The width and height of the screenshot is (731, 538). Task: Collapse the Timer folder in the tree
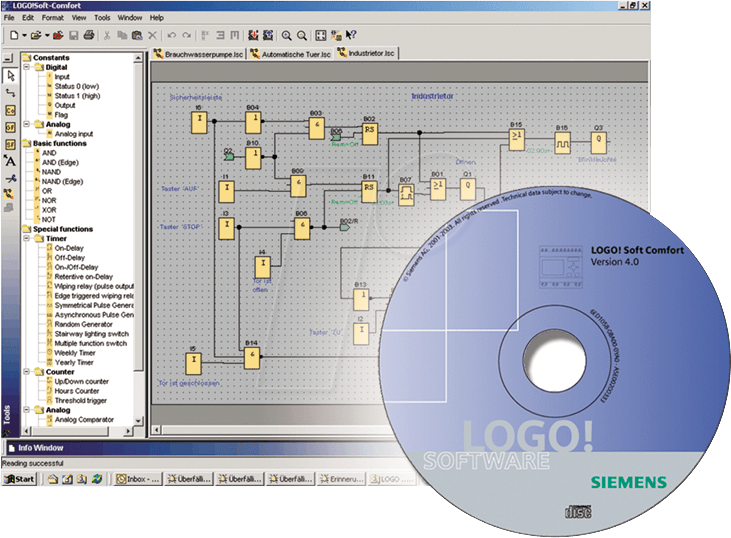[27, 238]
